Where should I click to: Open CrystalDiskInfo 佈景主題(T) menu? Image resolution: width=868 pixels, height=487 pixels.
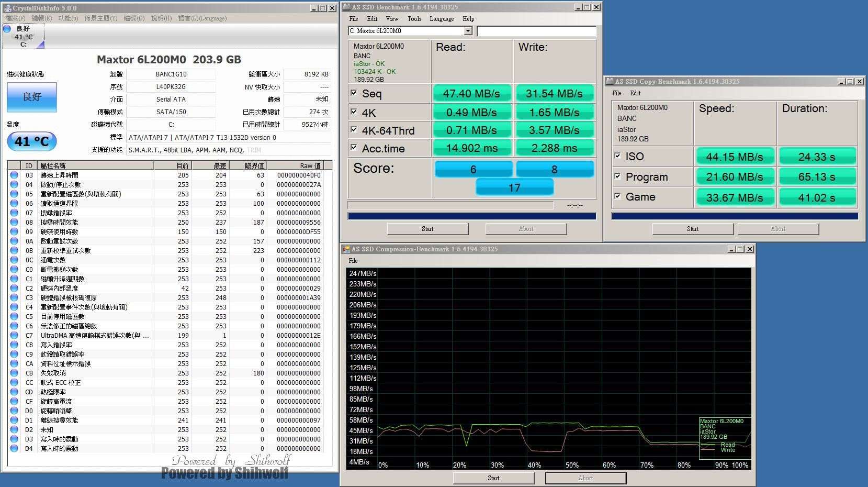coord(101,18)
